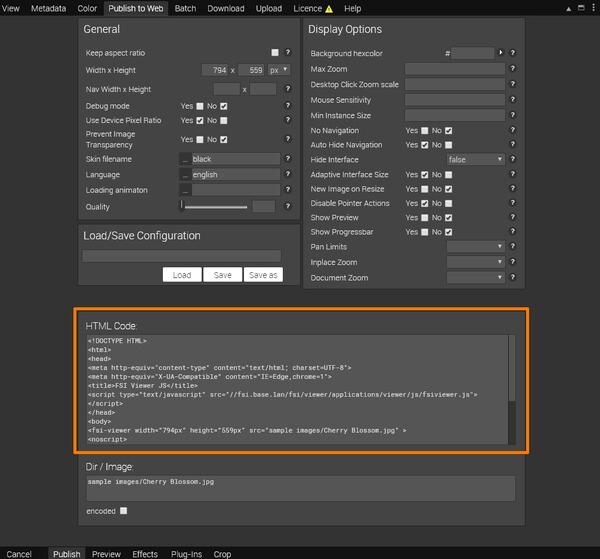Open the px unit dropdown
The image size is (600, 559).
279,70
